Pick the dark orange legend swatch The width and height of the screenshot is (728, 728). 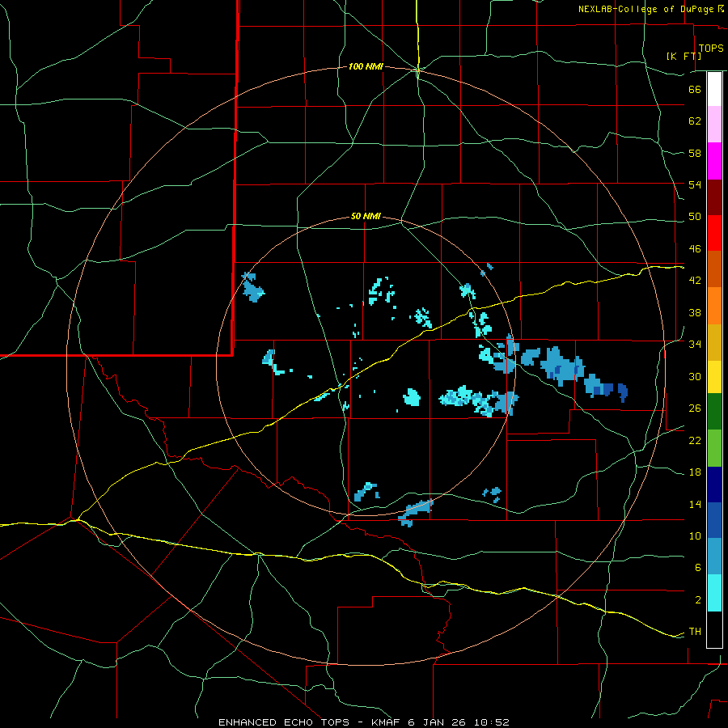[x=714, y=269]
